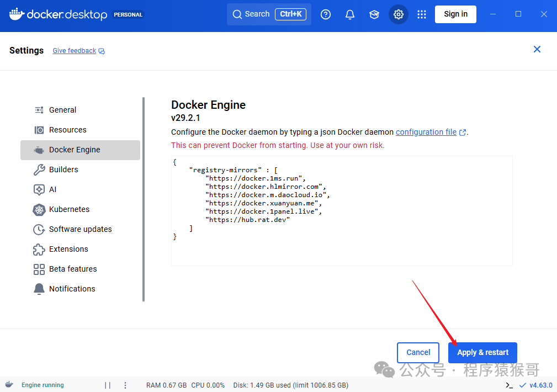Open the Learning center graduation cap icon
This screenshot has height=392, width=557.
click(x=374, y=14)
